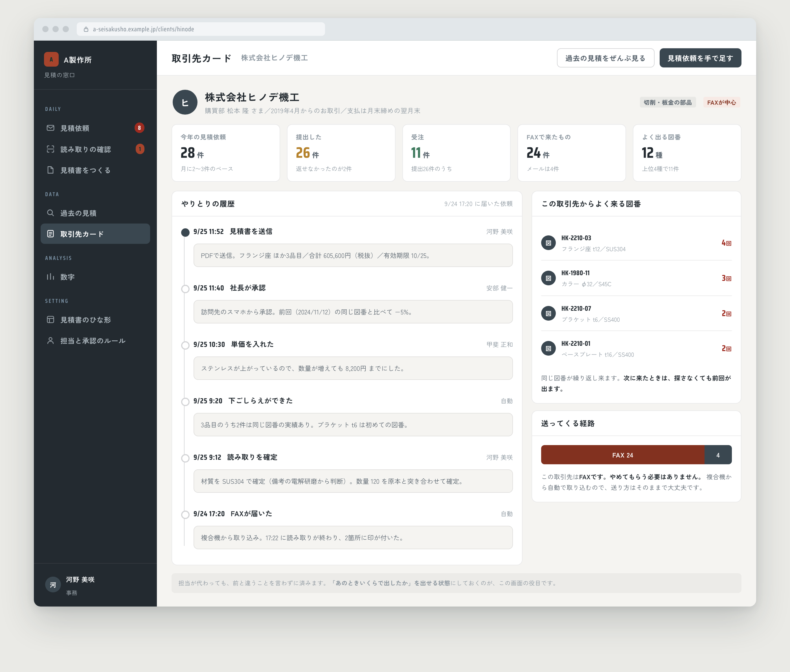Go to 読み取りの確認 menu item

(x=95, y=149)
